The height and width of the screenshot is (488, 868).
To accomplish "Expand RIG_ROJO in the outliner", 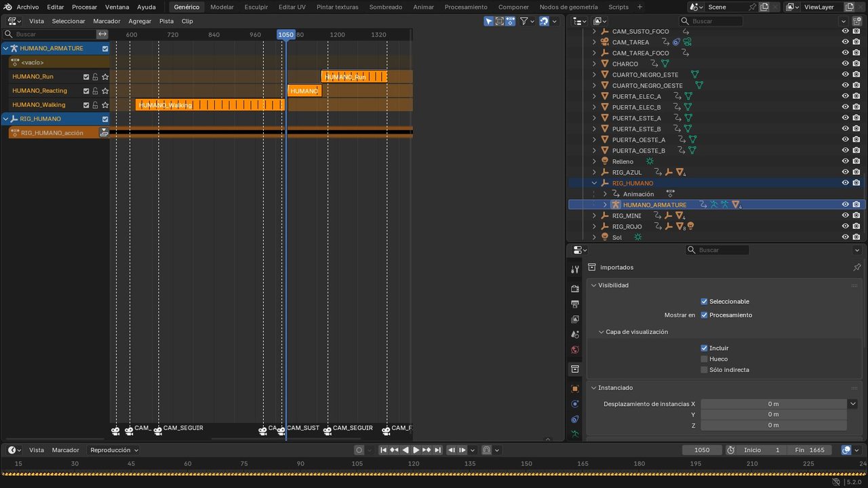I will (x=595, y=226).
